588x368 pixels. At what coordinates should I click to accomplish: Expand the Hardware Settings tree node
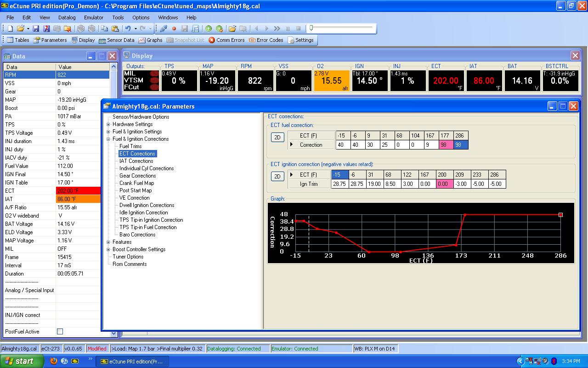(x=108, y=124)
